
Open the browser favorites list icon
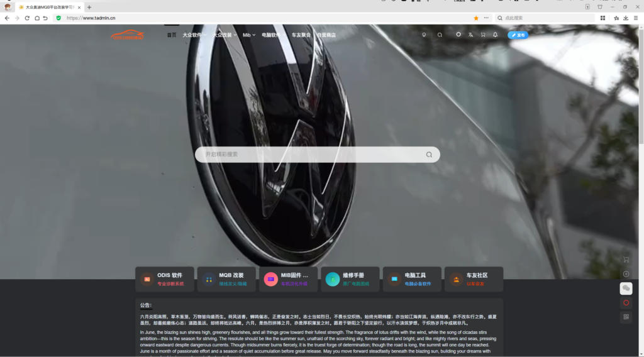click(616, 18)
